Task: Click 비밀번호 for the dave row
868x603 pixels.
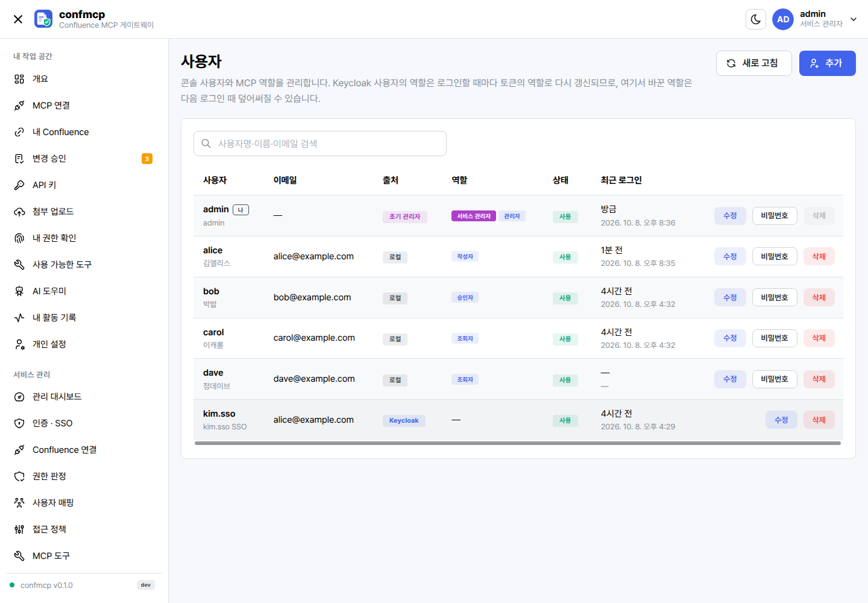Action: click(775, 379)
